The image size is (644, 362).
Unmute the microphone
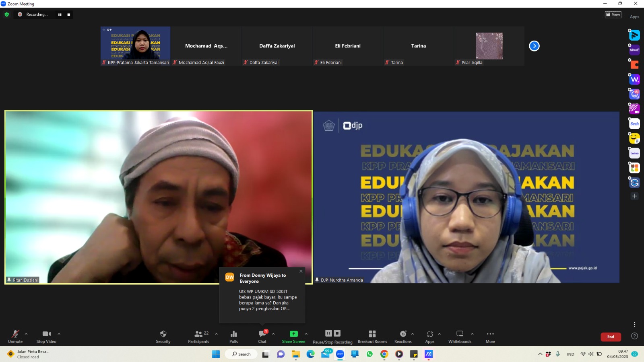coord(15,336)
